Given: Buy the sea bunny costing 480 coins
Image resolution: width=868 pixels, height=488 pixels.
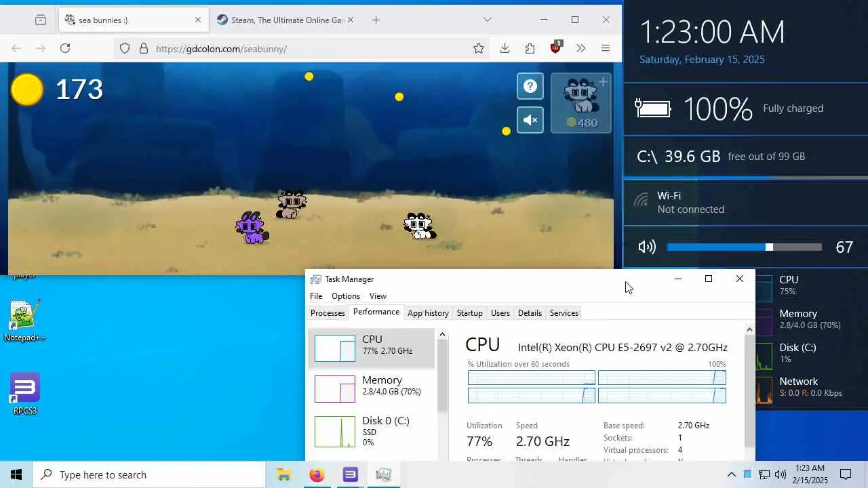Looking at the screenshot, I should click(581, 102).
